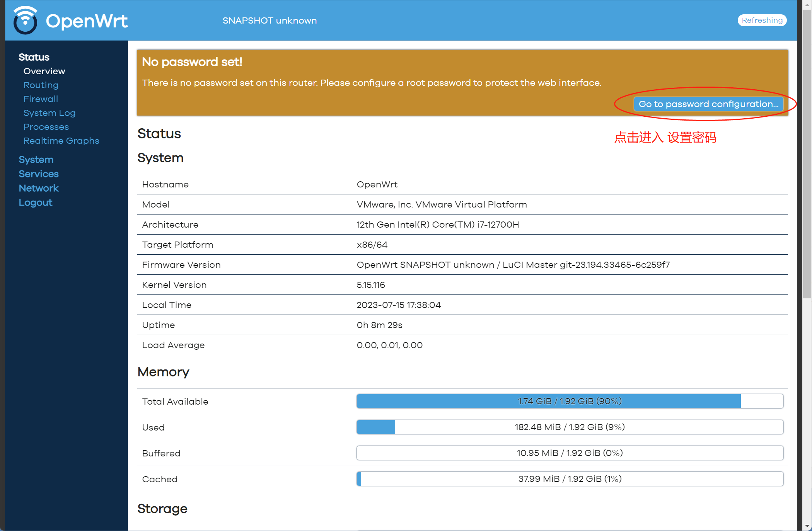Click the Target Platform row label
812x531 pixels.
177,245
